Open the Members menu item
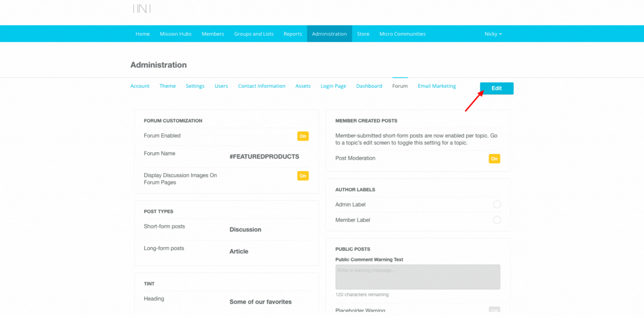Screen dimensions: 644x316 [213, 34]
